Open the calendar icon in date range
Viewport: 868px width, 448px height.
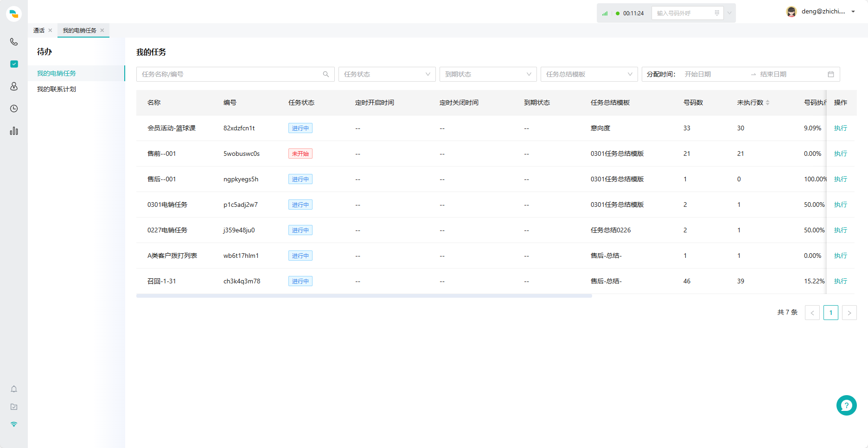coord(831,74)
